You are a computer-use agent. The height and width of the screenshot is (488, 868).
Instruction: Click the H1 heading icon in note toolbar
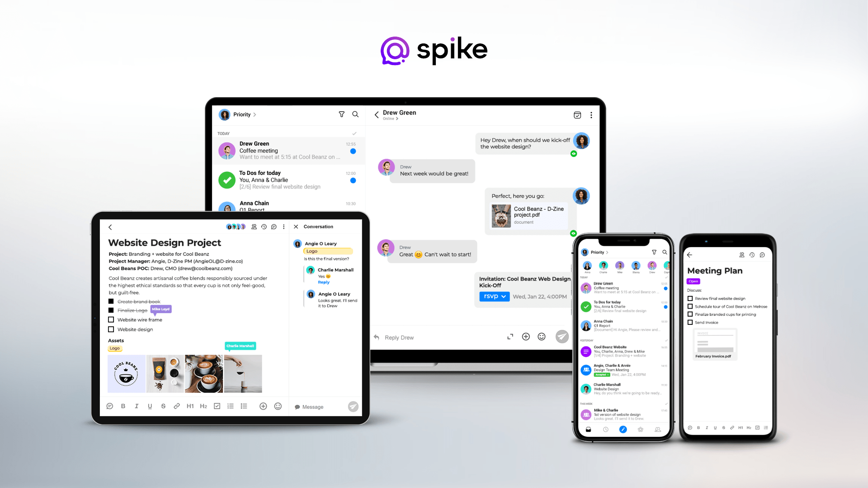point(190,406)
